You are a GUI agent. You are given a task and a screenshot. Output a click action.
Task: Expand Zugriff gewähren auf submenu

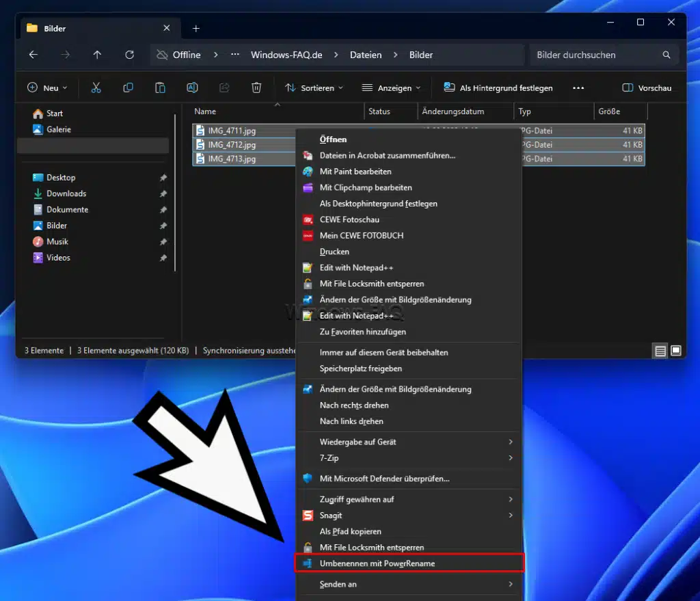[409, 499]
